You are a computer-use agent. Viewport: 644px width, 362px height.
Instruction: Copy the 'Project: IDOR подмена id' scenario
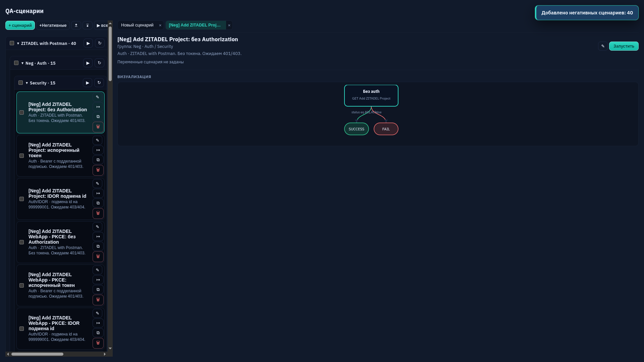[x=98, y=203]
